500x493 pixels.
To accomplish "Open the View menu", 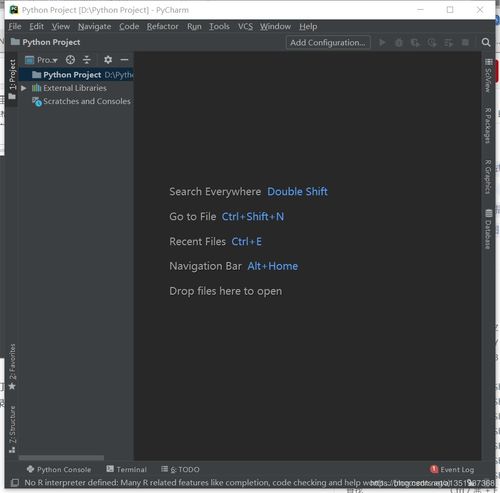I will pos(61,26).
